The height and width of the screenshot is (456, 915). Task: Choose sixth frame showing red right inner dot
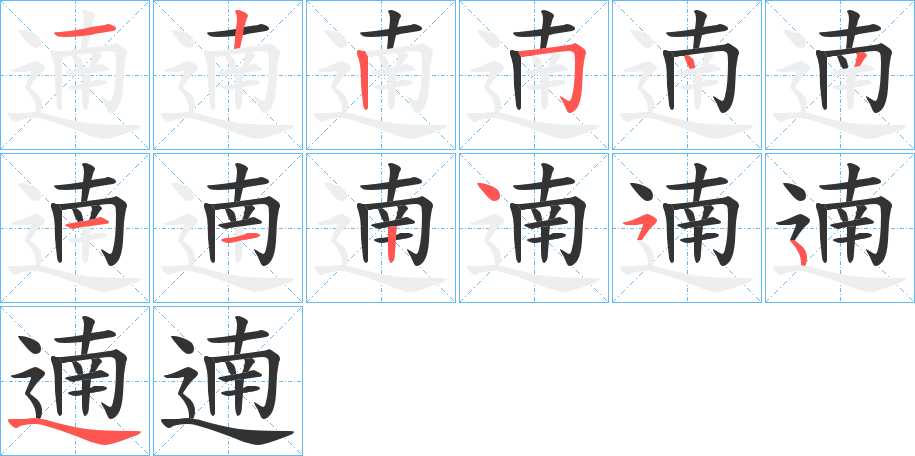[840, 75]
